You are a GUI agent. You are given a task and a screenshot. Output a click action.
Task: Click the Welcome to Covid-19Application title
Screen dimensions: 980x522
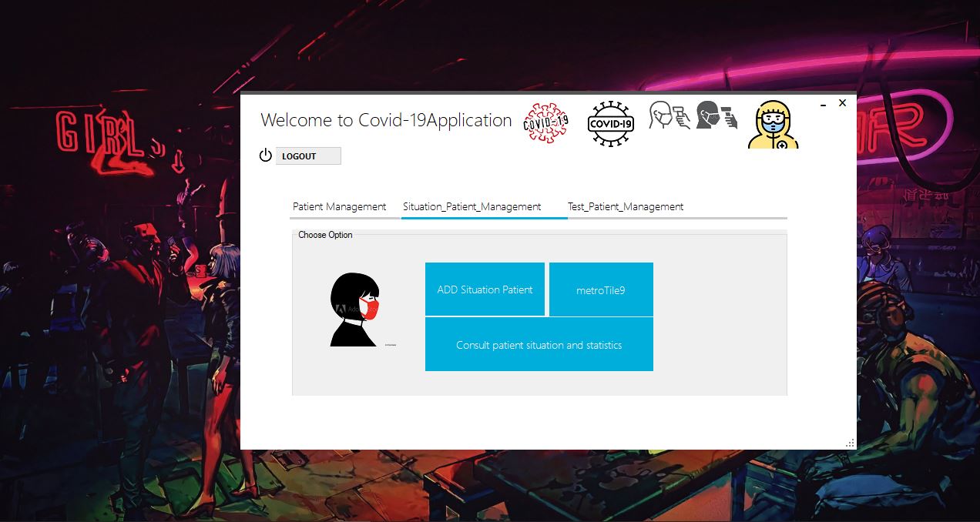(386, 120)
